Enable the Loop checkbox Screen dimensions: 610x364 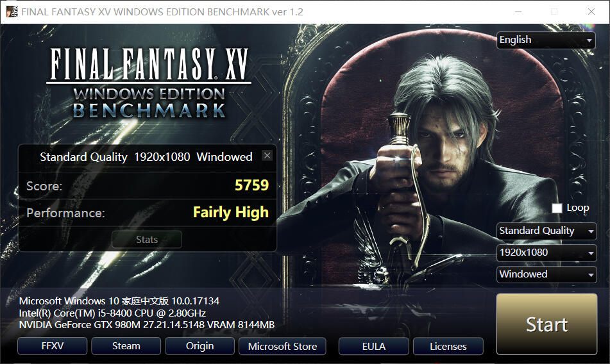pyautogui.click(x=557, y=208)
